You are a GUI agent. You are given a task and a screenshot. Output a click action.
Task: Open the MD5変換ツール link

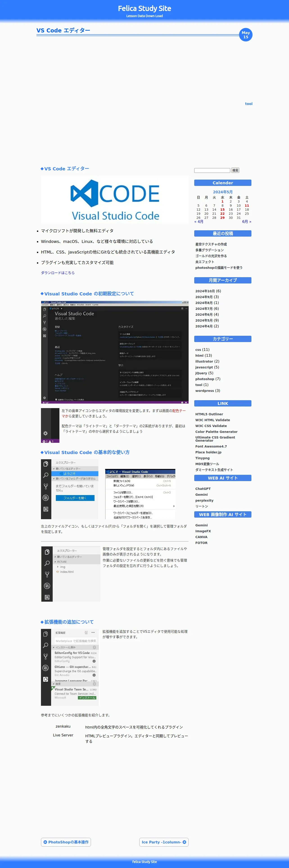click(x=207, y=464)
